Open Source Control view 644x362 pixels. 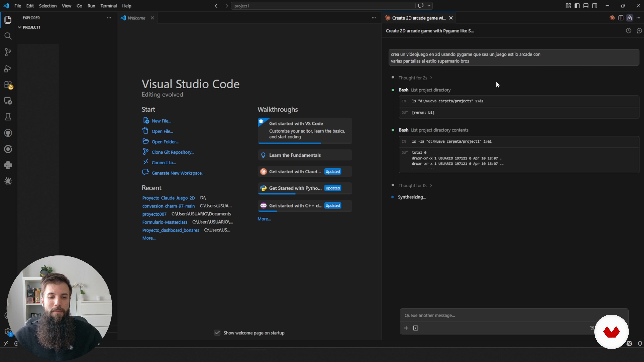8,52
